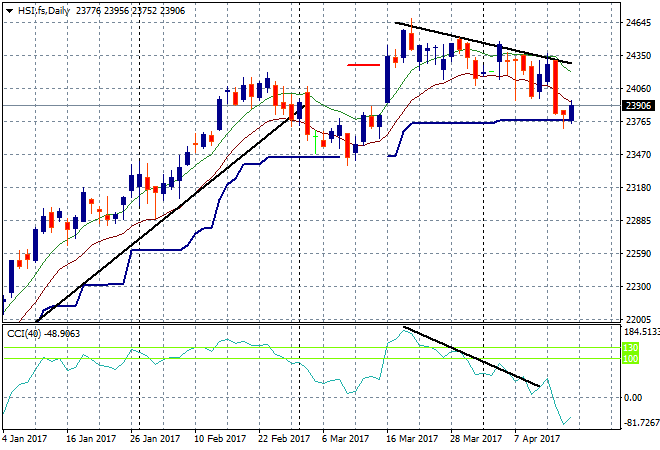Click the -81.7267 CCI scale value
The height and width of the screenshot is (450, 660).
(x=641, y=423)
